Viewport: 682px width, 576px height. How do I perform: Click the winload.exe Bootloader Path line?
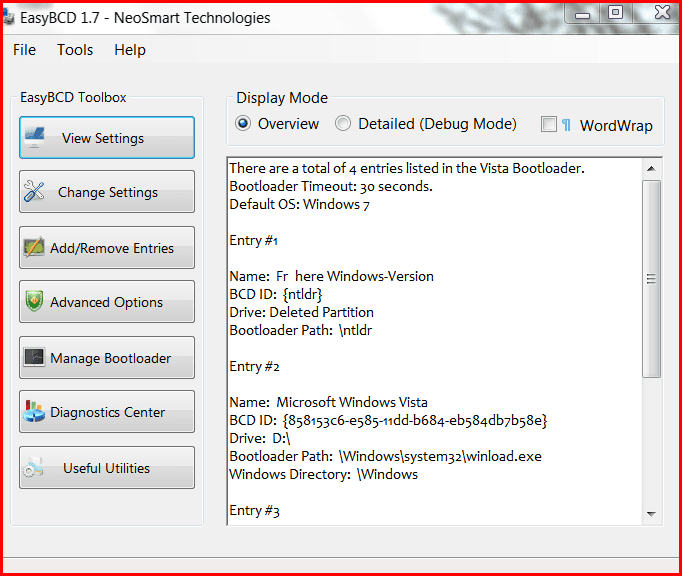point(385,457)
